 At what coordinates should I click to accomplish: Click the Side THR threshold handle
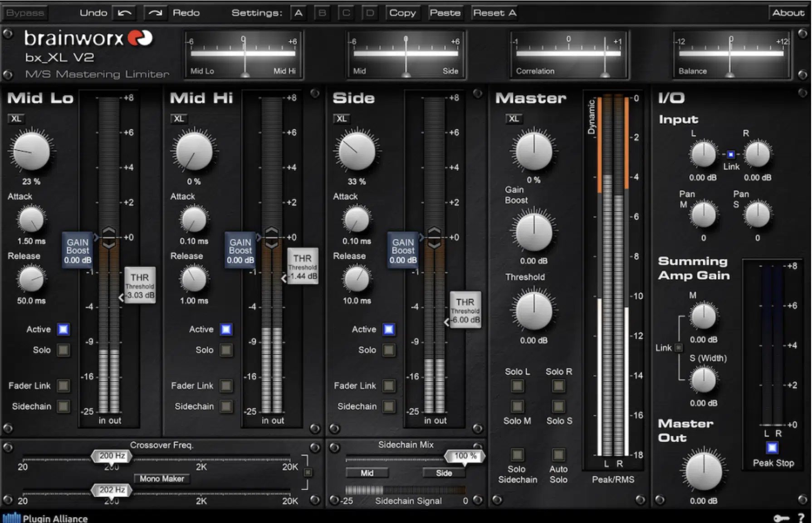465,310
